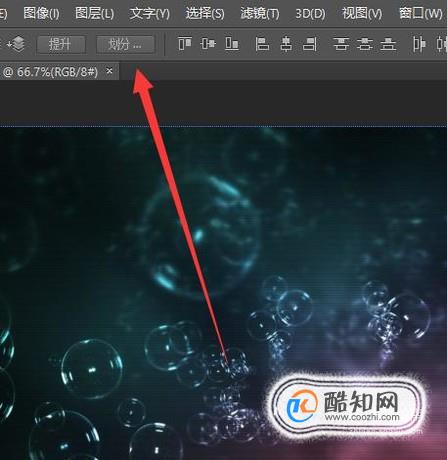Image resolution: width=447 pixels, height=460 pixels.
Task: Click the 提升 button
Action: tap(61, 44)
